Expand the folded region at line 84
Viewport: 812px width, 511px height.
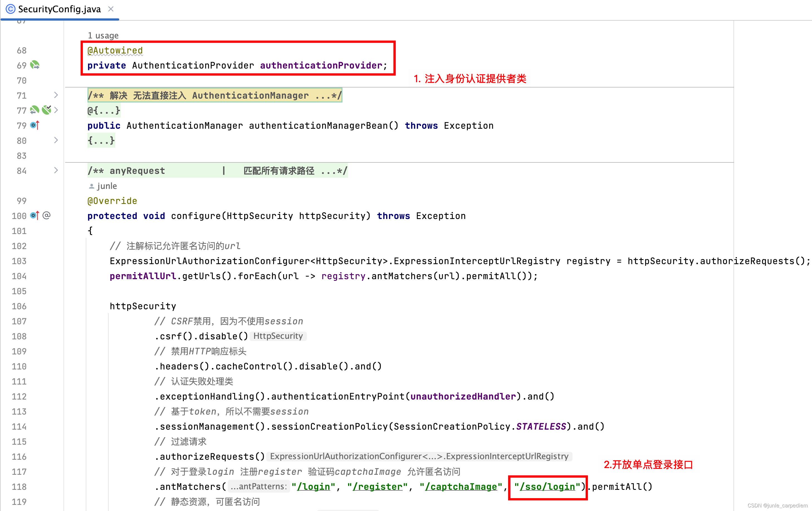point(56,171)
